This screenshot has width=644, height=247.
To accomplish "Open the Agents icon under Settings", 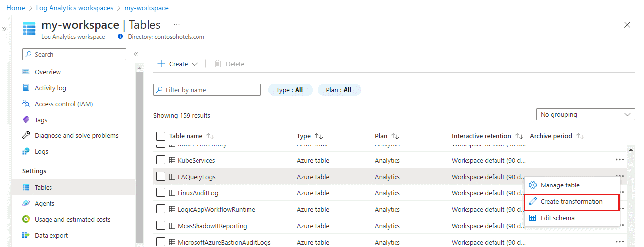I will click(26, 203).
